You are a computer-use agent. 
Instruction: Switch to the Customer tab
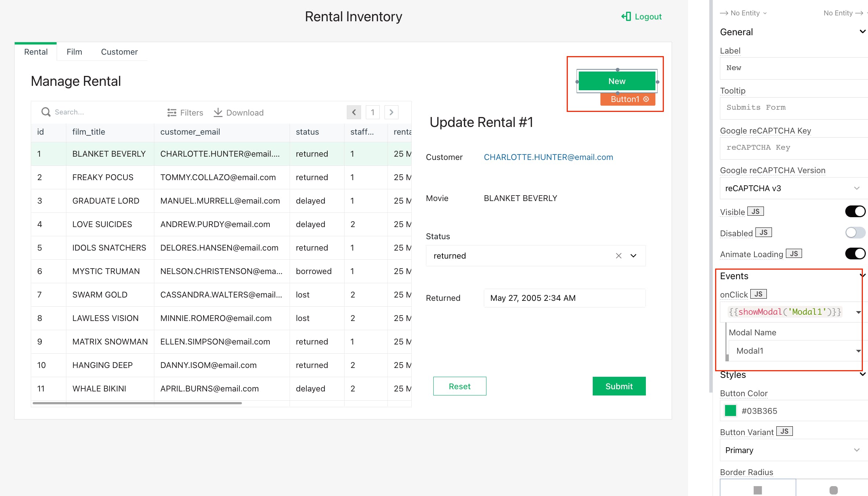pos(119,52)
